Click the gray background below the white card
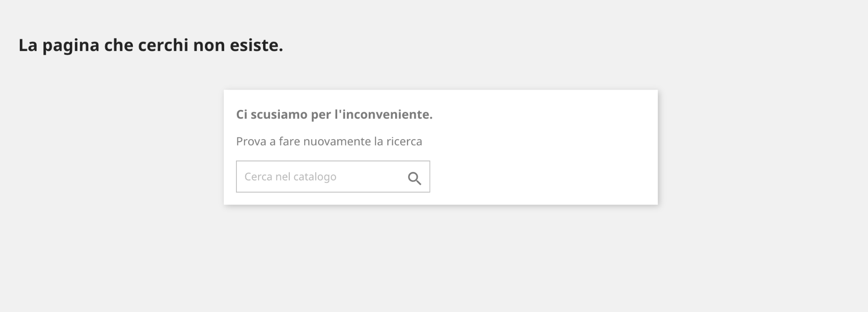Viewport: 868px width, 312px height. [x=441, y=258]
